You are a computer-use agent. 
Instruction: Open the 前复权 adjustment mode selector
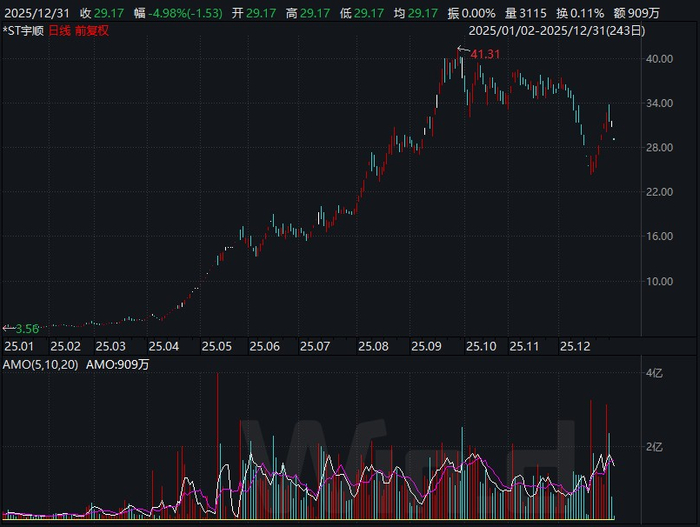tap(92, 31)
